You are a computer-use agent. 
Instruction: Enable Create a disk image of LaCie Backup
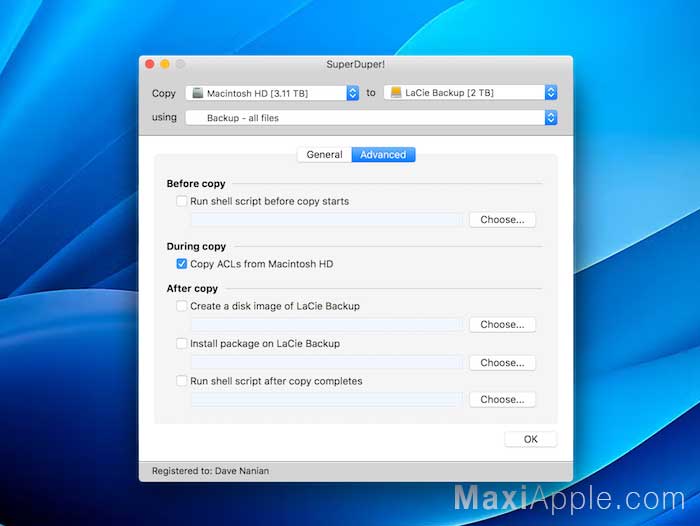coord(182,306)
